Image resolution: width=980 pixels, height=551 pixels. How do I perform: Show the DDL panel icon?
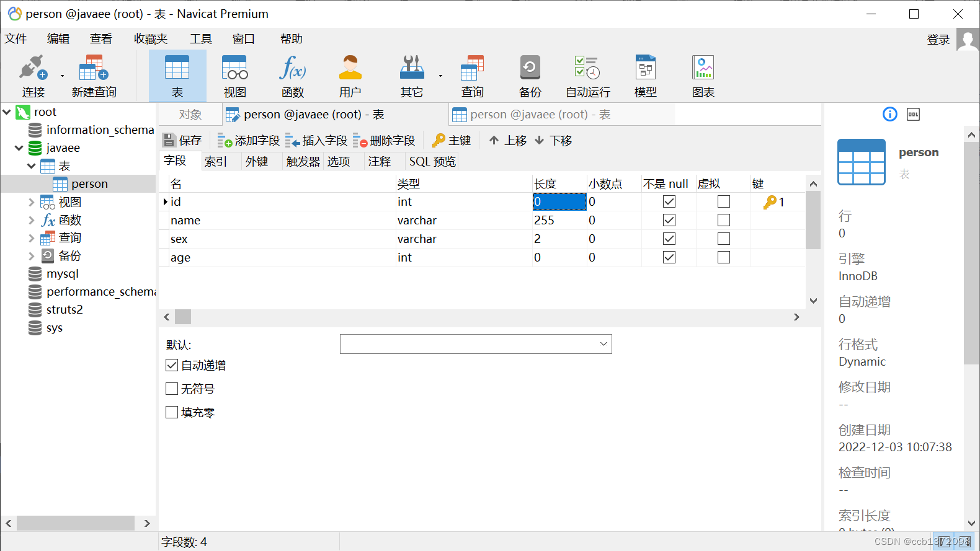[913, 114]
